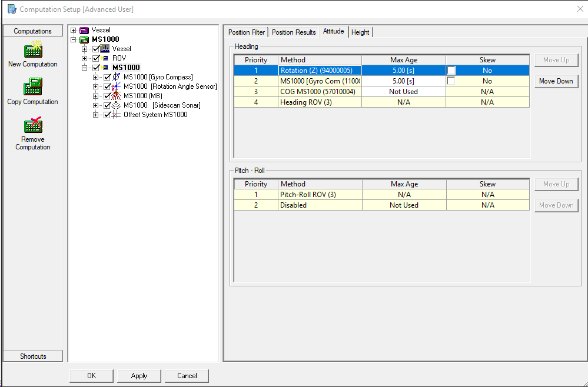Select the Rotation Angle Sensor icon
This screenshot has width=588, height=387.
tap(117, 86)
